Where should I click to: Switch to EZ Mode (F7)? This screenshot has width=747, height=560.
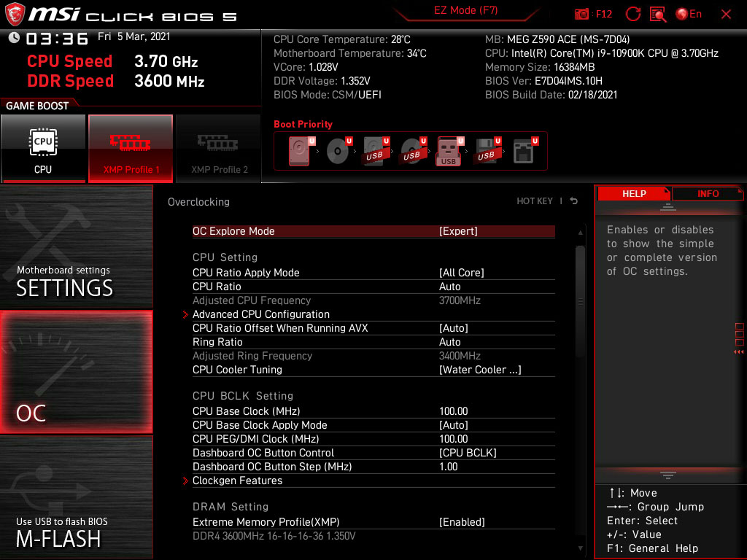point(467,10)
